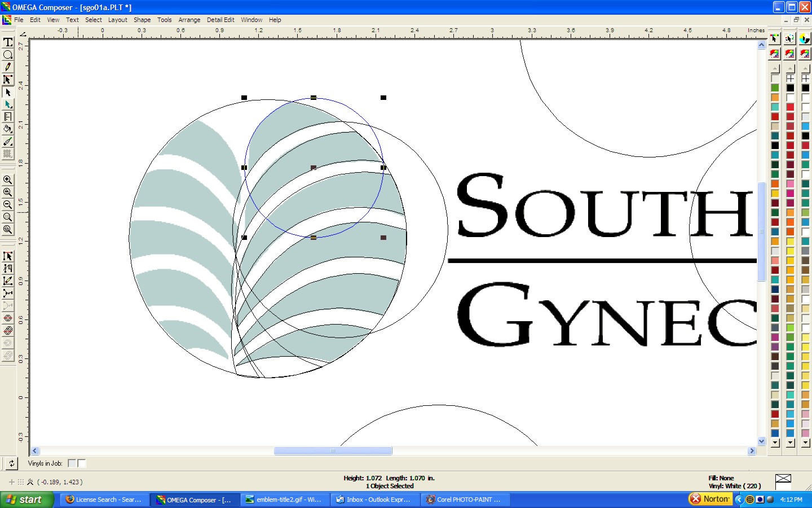This screenshot has height=508, width=812.
Task: Click the refresh vinyls icon
Action: pos(11,463)
